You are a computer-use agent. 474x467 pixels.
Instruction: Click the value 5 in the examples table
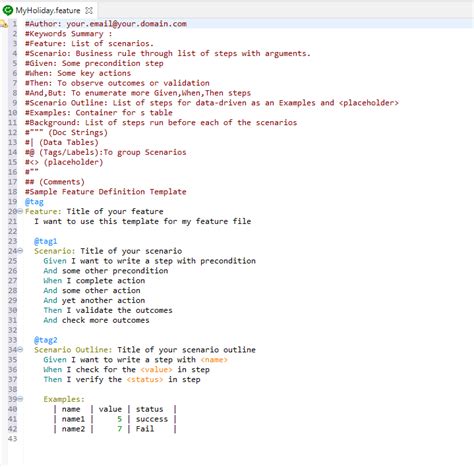pos(119,419)
